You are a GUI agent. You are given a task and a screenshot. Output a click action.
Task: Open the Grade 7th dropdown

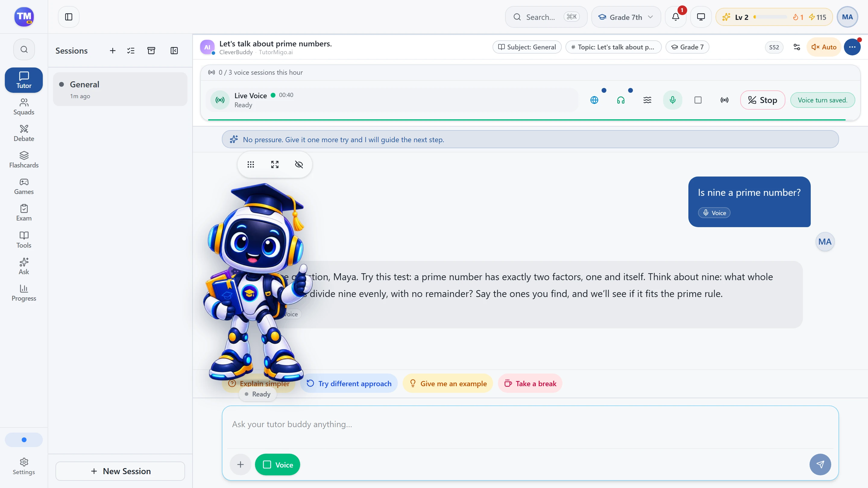pos(626,17)
